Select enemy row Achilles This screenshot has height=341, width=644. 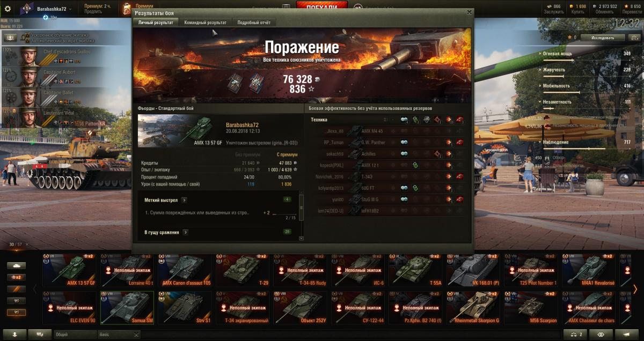click(387, 154)
